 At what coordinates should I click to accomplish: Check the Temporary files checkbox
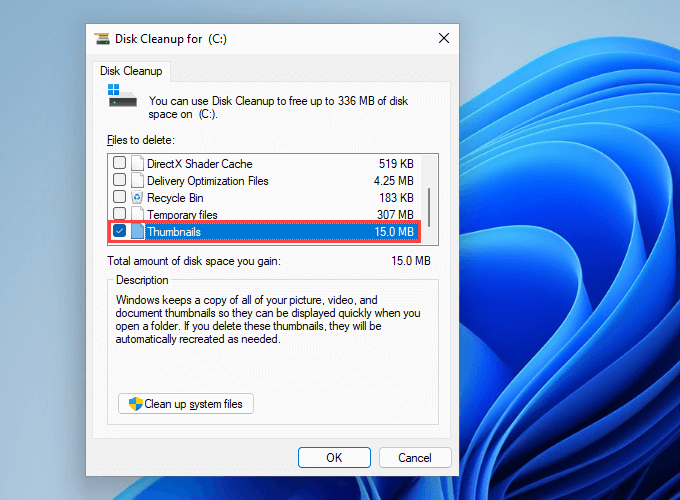pyautogui.click(x=120, y=214)
